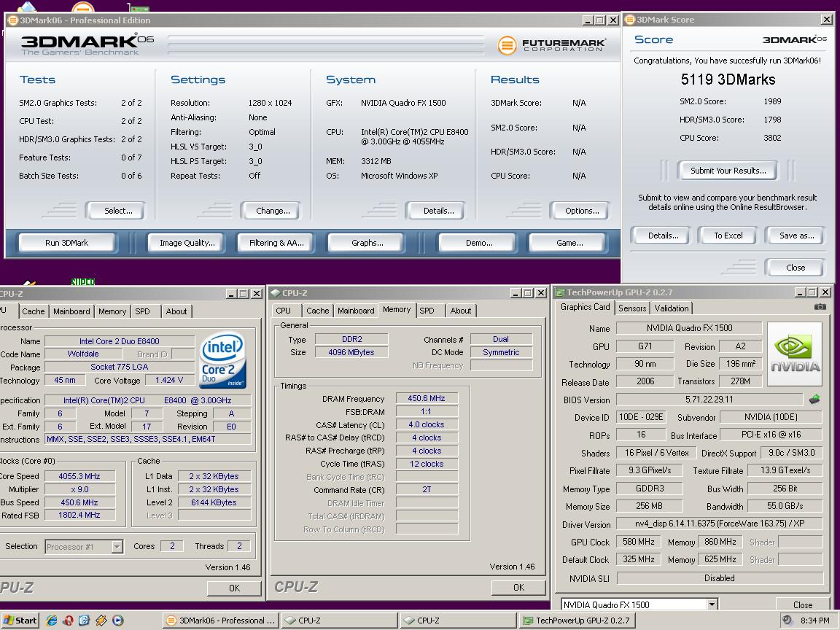Open About tab in left CPU-Z window

(176, 311)
